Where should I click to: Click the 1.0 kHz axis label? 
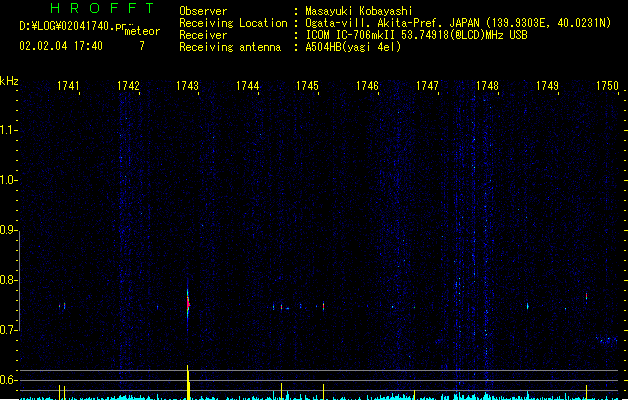coord(8,180)
